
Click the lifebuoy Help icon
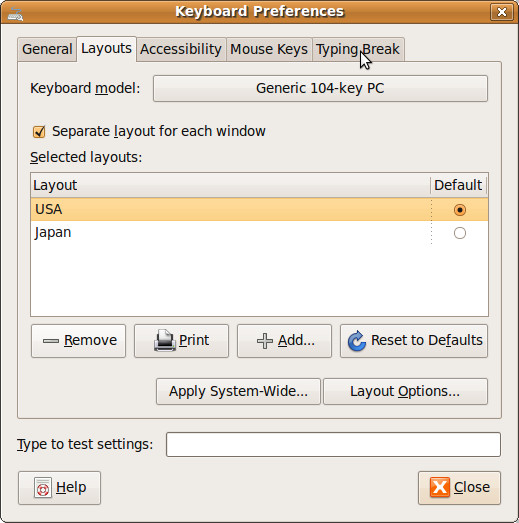43,487
